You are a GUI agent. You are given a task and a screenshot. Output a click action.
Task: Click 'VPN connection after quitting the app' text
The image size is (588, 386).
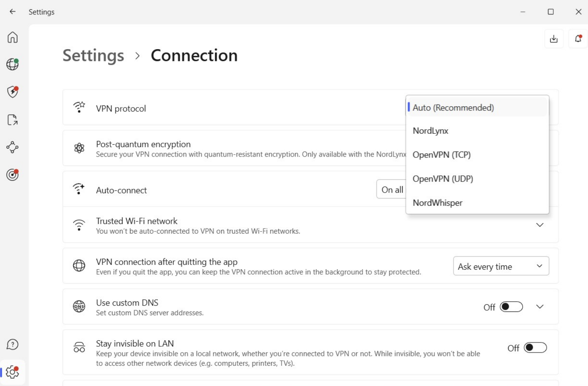point(167,262)
